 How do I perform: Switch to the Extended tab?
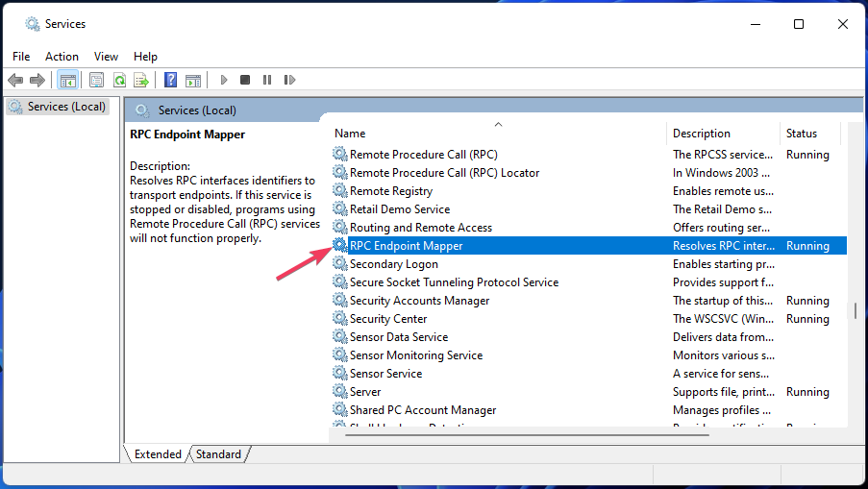coord(158,454)
